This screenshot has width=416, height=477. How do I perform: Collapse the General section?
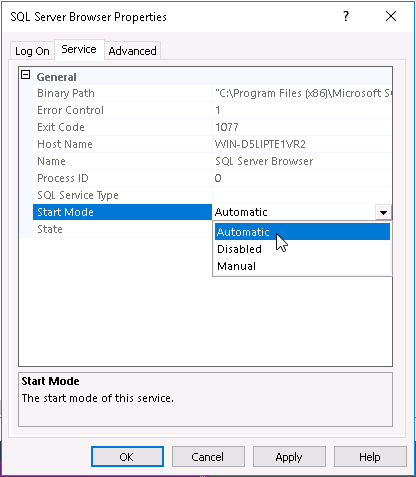point(25,75)
